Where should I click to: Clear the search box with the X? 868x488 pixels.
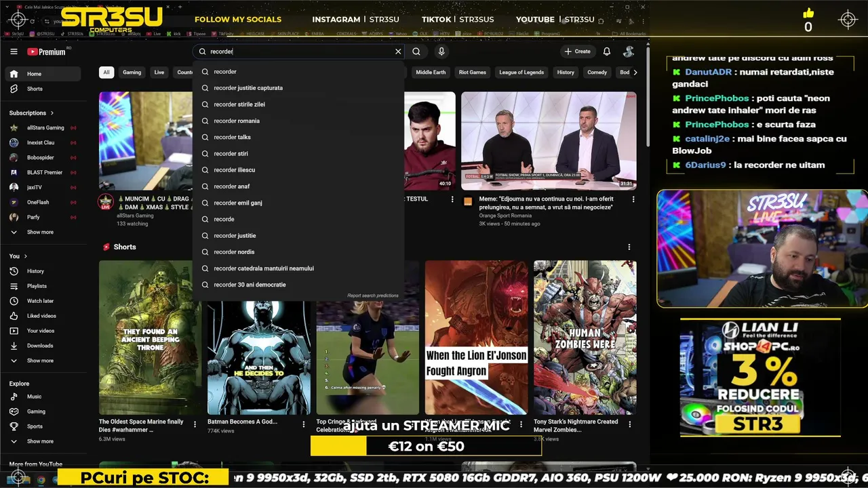tap(398, 52)
